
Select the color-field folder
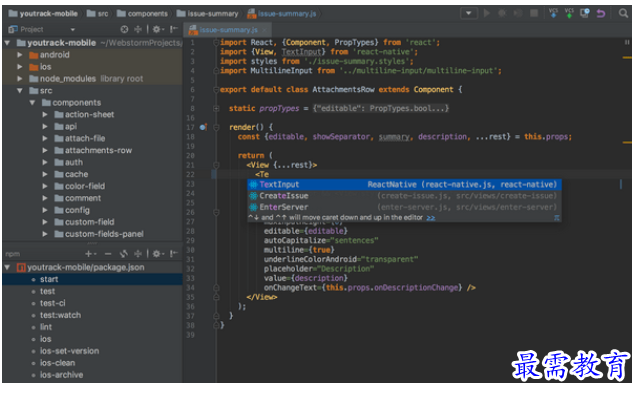pyautogui.click(x=80, y=186)
